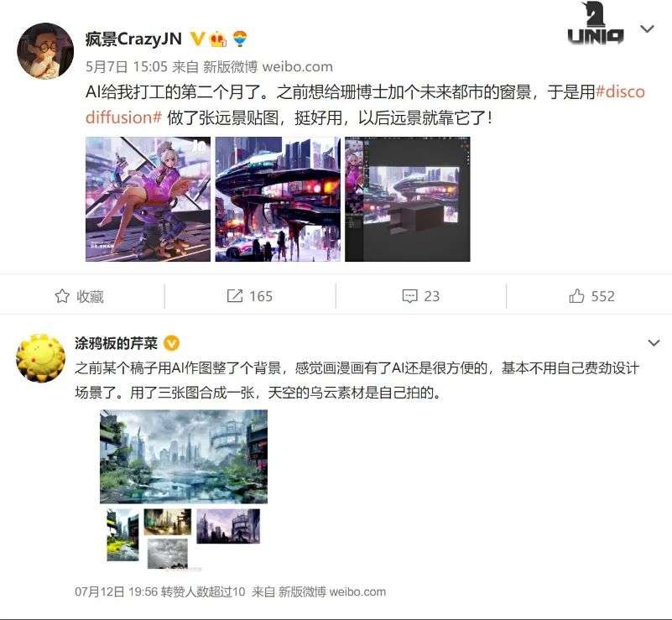Open the 疯景CrazyJN username link
The height and width of the screenshot is (620, 672).
click(133, 39)
